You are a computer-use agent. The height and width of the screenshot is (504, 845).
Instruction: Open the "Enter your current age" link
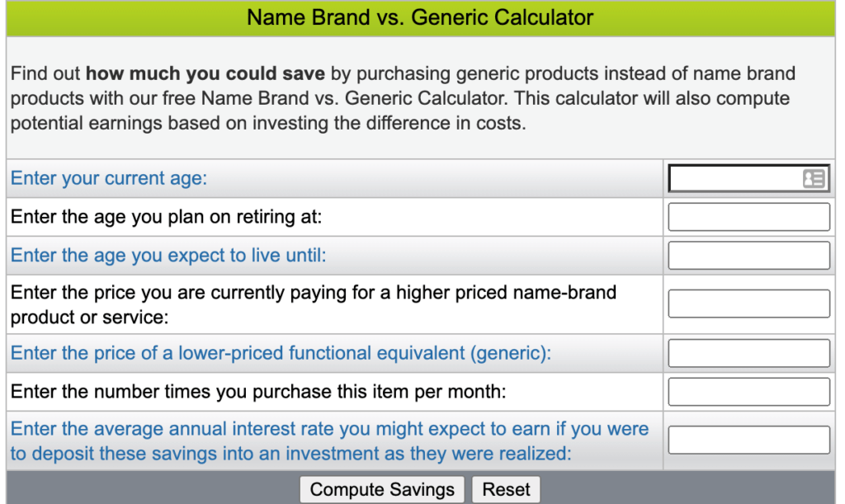click(x=108, y=178)
